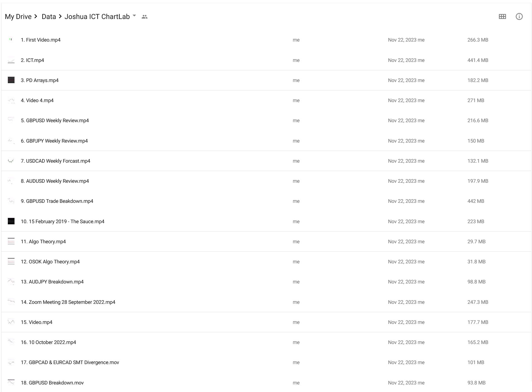Click the thumbnail icon of 15. Video.mp4
This screenshot has height=392, width=532.
[x=11, y=322]
